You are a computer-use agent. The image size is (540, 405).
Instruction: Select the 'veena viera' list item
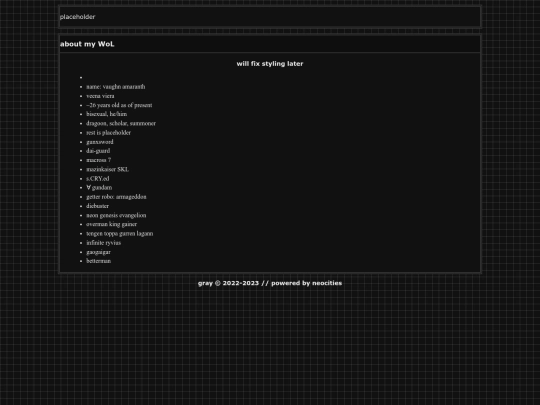(x=100, y=96)
